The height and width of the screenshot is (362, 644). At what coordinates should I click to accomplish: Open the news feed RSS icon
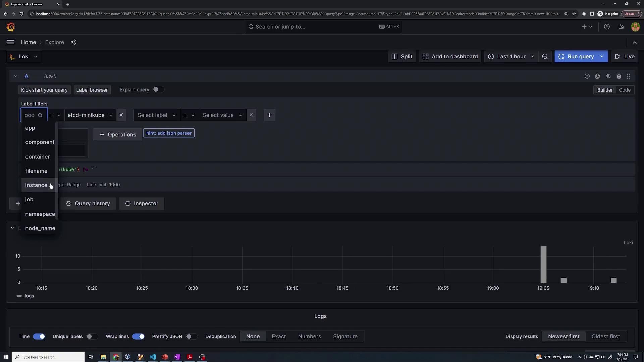621,27
